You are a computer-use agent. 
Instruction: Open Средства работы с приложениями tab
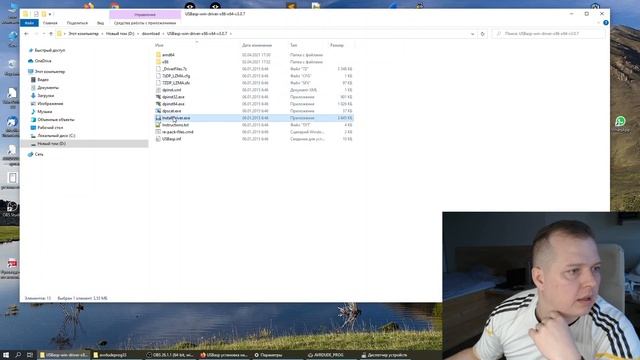click(145, 23)
